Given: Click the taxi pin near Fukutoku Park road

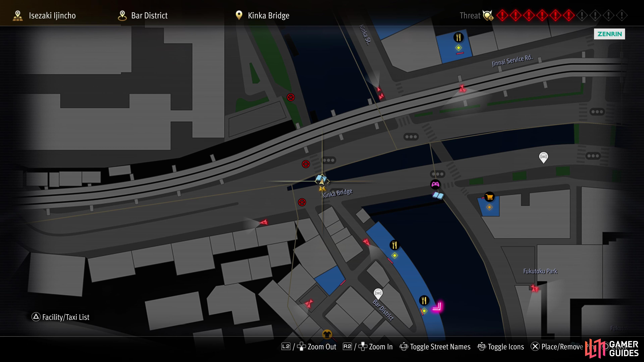Looking at the screenshot, I should click(543, 157).
